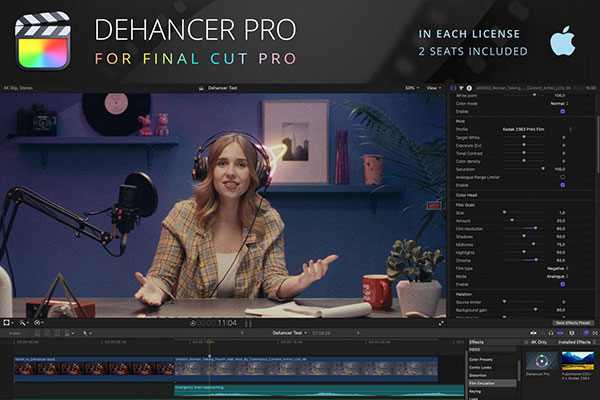Open the Installed Effects dropdown
The height and width of the screenshot is (400, 600).
point(576,342)
